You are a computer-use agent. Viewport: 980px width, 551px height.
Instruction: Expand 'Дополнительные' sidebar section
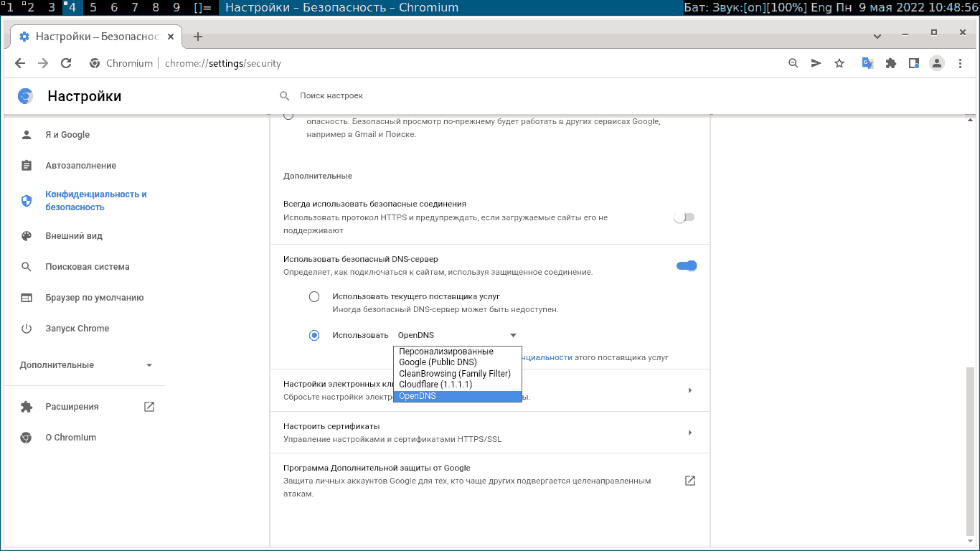click(x=85, y=365)
